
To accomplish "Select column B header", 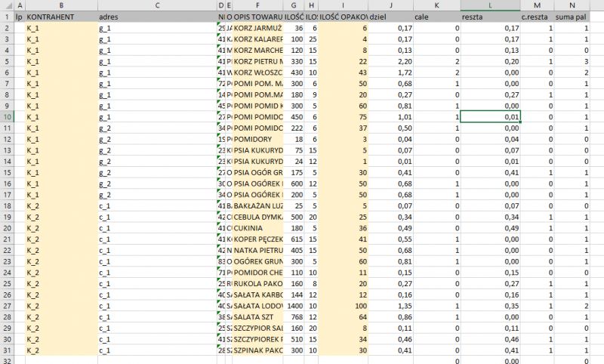I will tap(61, 5).
